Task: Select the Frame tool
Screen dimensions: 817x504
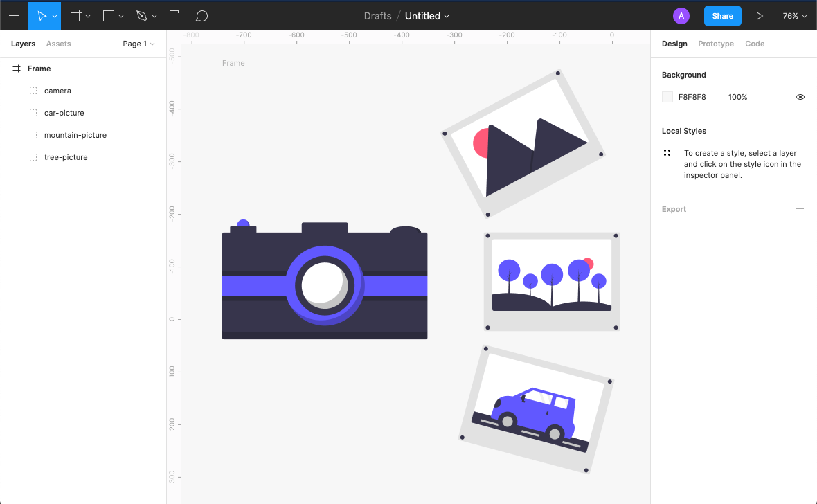Action: pyautogui.click(x=77, y=15)
